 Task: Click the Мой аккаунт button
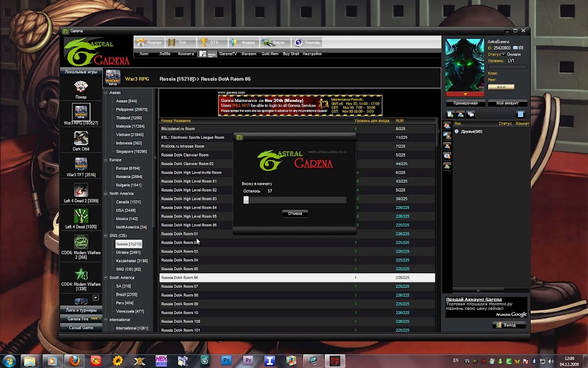(x=507, y=103)
